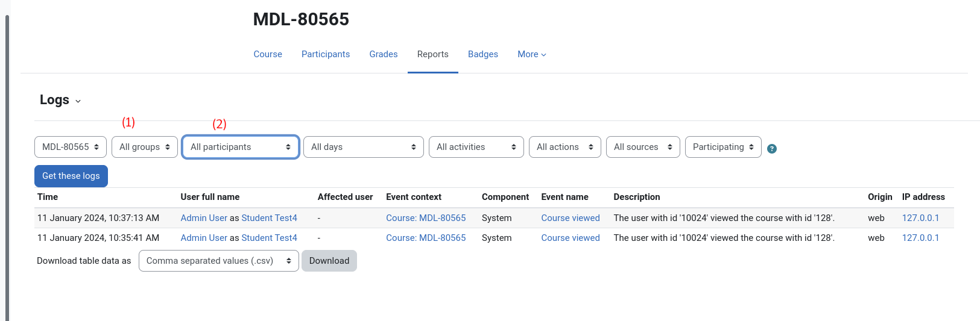This screenshot has width=980, height=321.
Task: Click the IP address column header
Action: [923, 197]
